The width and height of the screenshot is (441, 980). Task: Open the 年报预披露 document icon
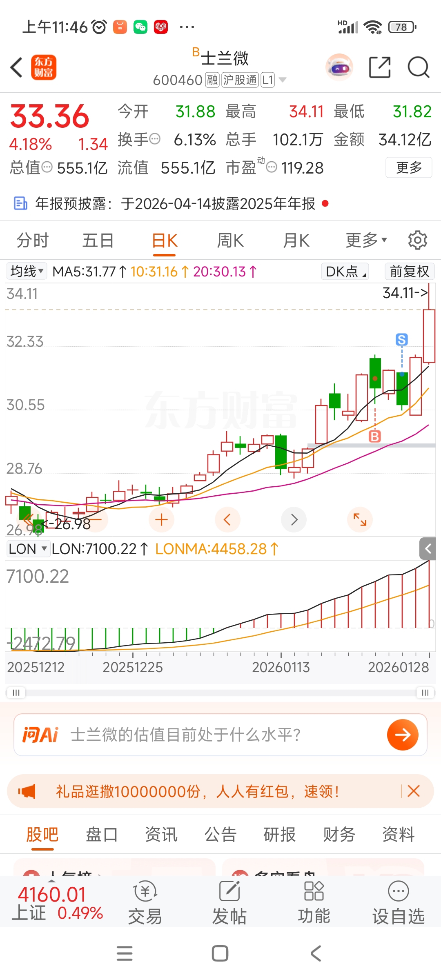click(x=20, y=203)
